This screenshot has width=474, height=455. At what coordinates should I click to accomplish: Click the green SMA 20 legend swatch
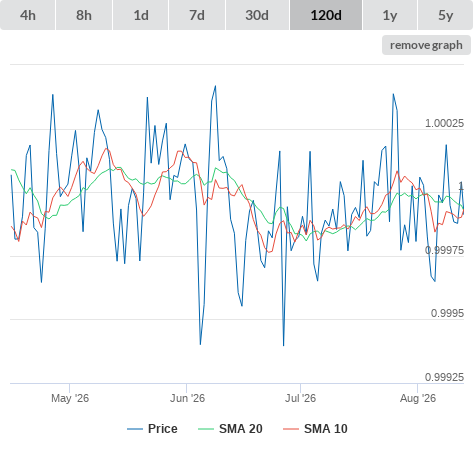[206, 429]
